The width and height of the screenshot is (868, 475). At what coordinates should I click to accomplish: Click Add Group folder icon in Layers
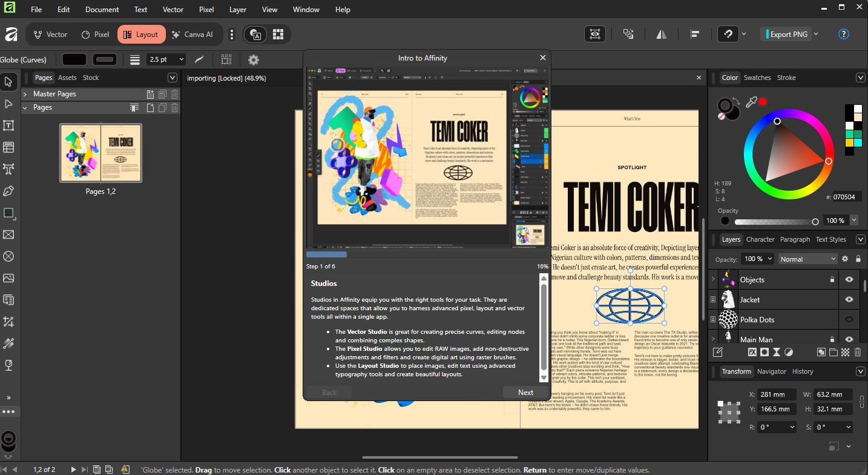[833, 352]
